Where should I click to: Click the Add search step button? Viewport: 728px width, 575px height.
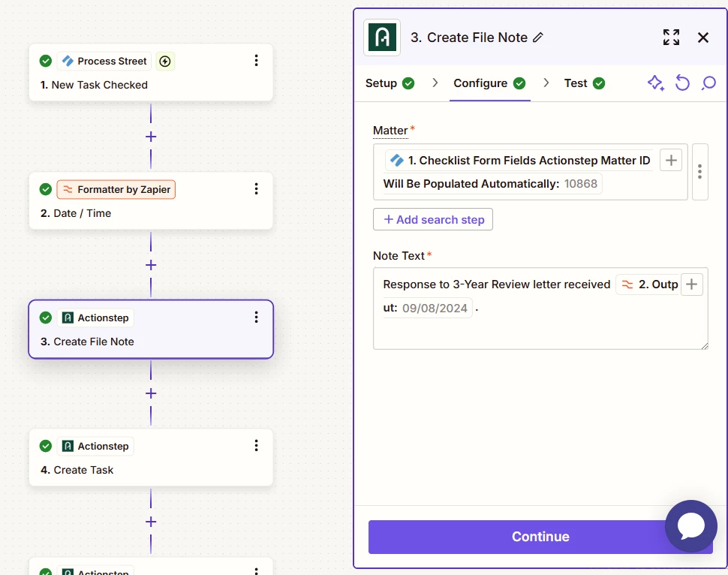(x=433, y=219)
